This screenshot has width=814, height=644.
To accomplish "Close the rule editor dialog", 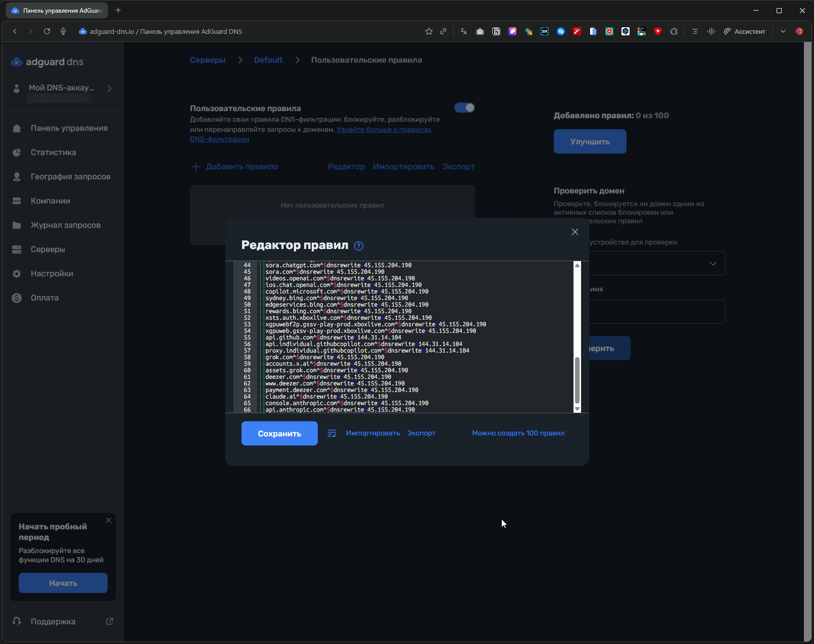I will [x=574, y=232].
